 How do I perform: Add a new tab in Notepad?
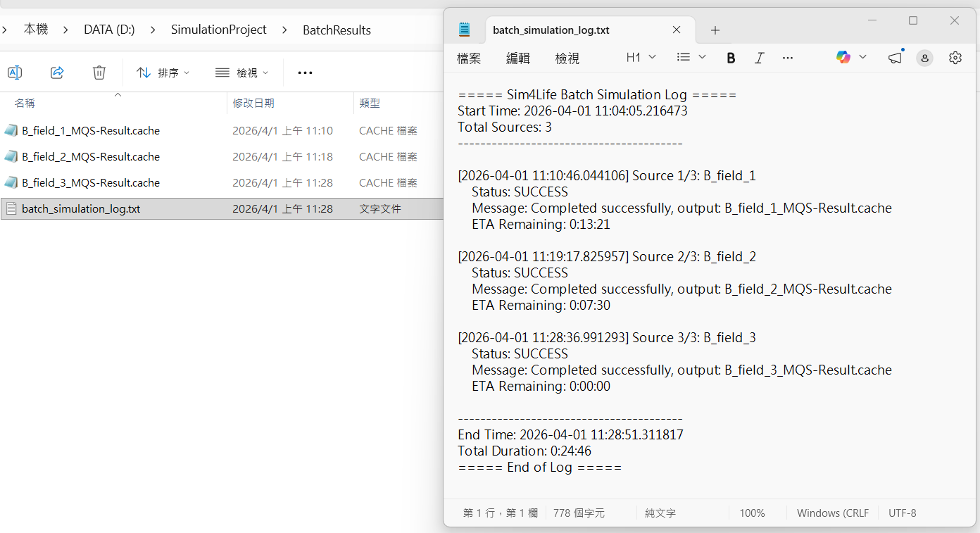(x=715, y=30)
